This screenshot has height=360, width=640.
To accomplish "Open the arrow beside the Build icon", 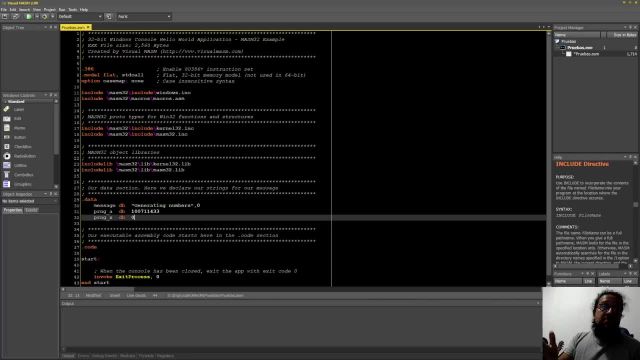I will (53, 17).
